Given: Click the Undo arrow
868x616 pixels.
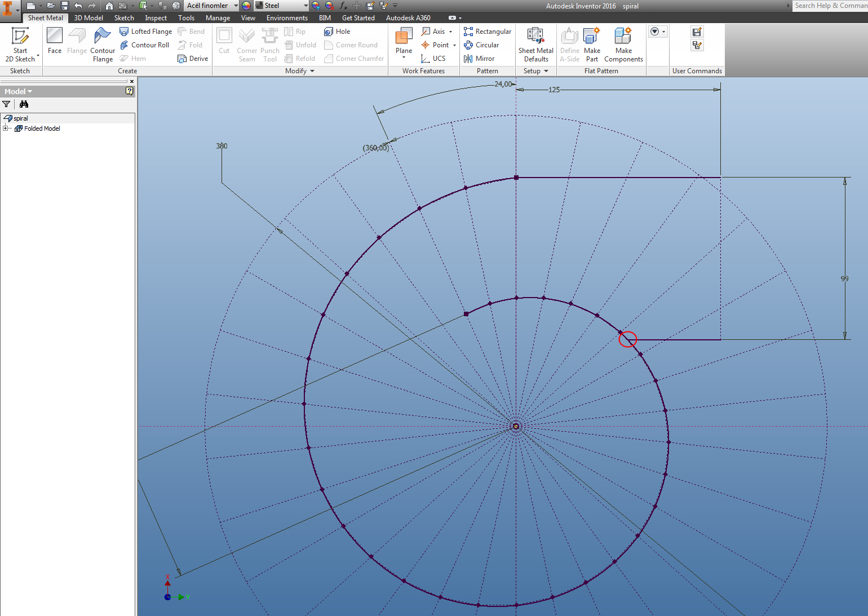Looking at the screenshot, I should pyautogui.click(x=78, y=6).
